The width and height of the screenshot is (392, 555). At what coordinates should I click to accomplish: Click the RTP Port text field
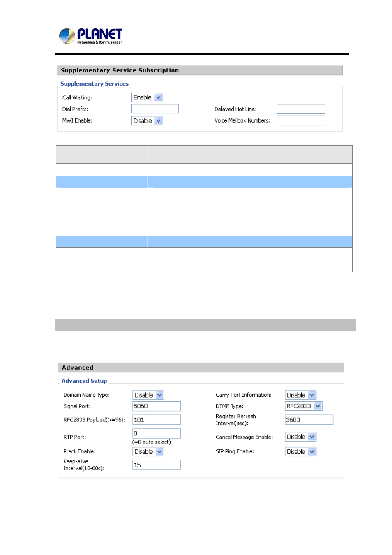[x=156, y=433]
